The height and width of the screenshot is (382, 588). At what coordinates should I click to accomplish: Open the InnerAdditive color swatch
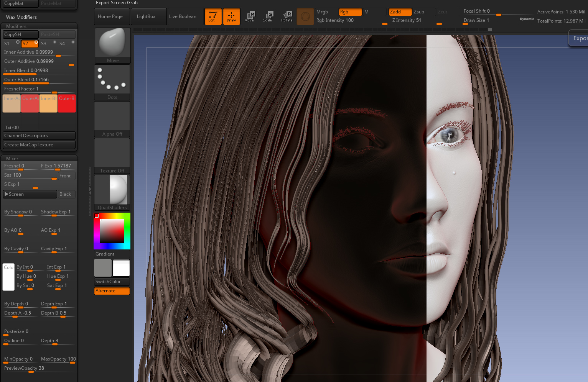click(12, 103)
